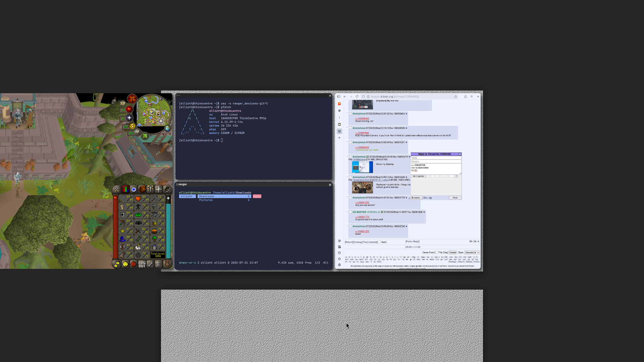The width and height of the screenshot is (644, 362).
Task: Click the Mining pickaxe skill icon
Action: pyautogui.click(x=154, y=198)
